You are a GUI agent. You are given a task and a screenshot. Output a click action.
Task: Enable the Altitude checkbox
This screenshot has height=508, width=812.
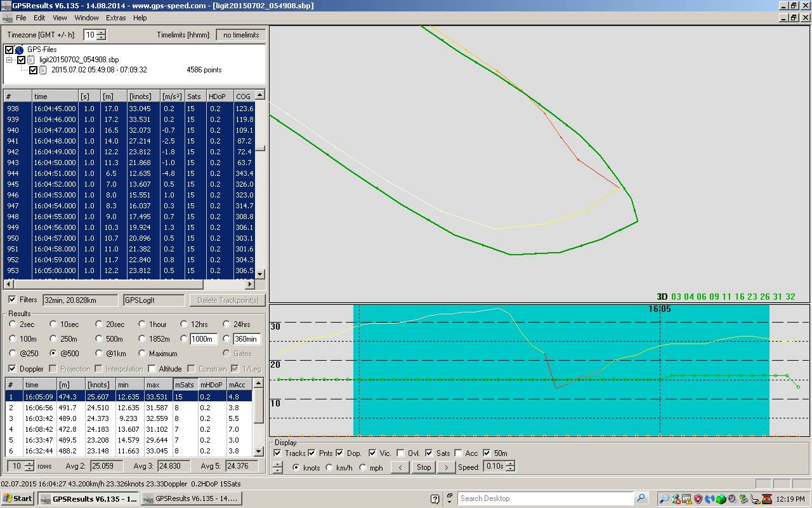pos(152,369)
